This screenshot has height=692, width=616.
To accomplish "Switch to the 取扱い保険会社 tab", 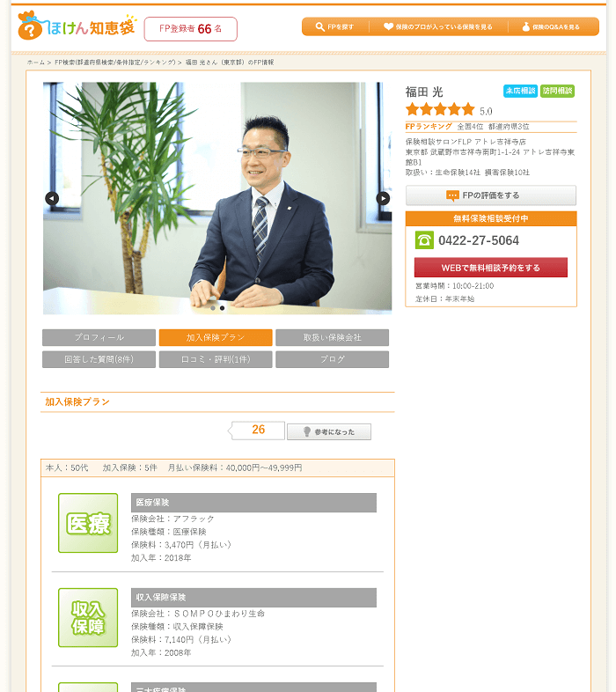I will (333, 337).
